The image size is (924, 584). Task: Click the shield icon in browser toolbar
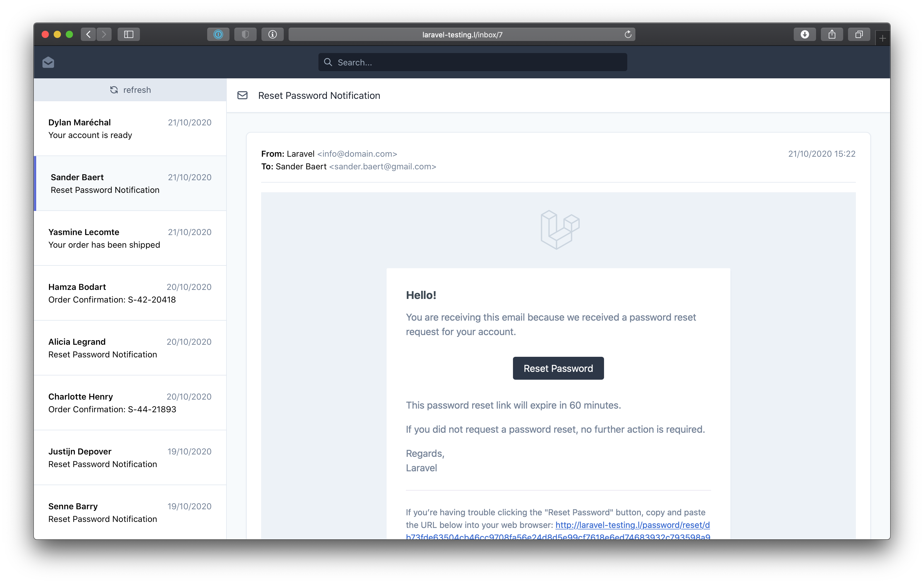(246, 35)
